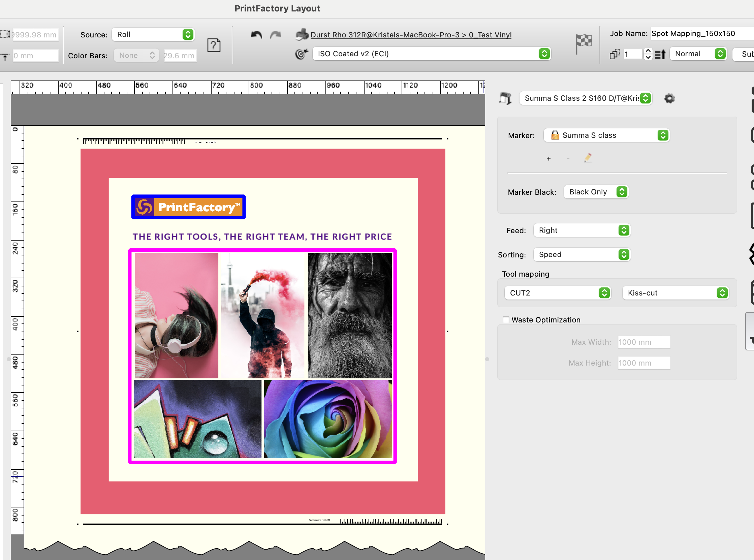Screen dimensions: 754x560
Task: Increase copies with the stepper up arrow
Action: [648, 51]
